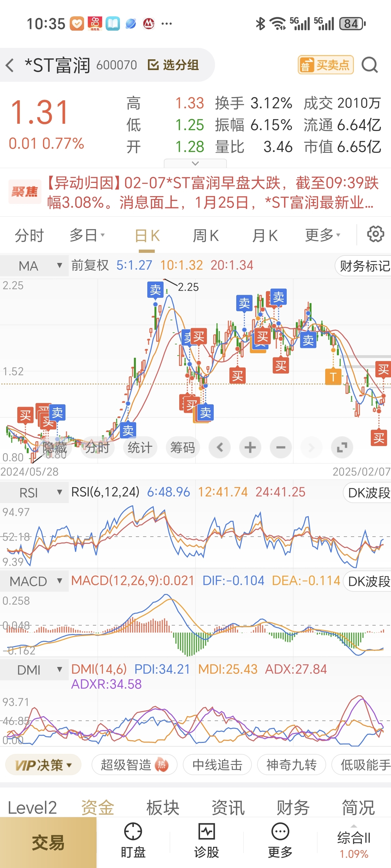Open 板块 tab

click(163, 808)
